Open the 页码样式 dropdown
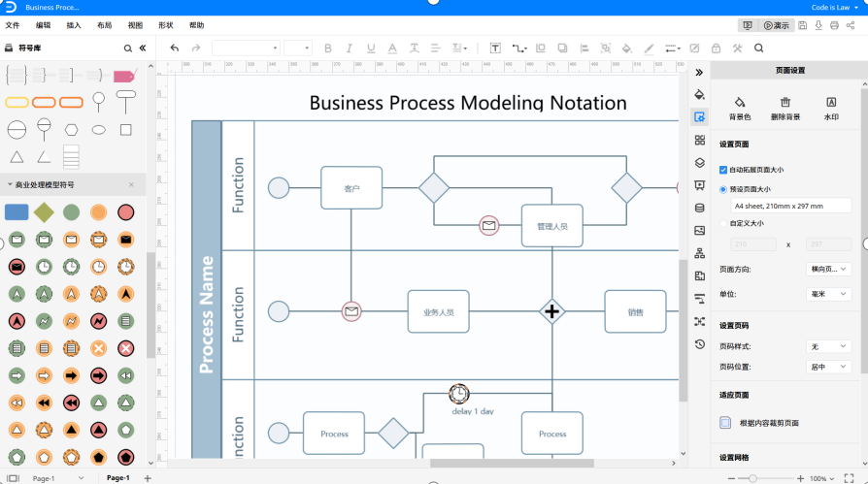 [829, 346]
